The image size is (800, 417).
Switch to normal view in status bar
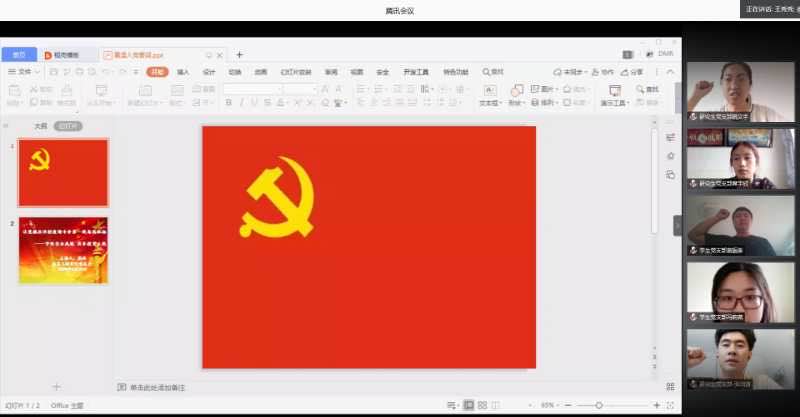(x=468, y=405)
